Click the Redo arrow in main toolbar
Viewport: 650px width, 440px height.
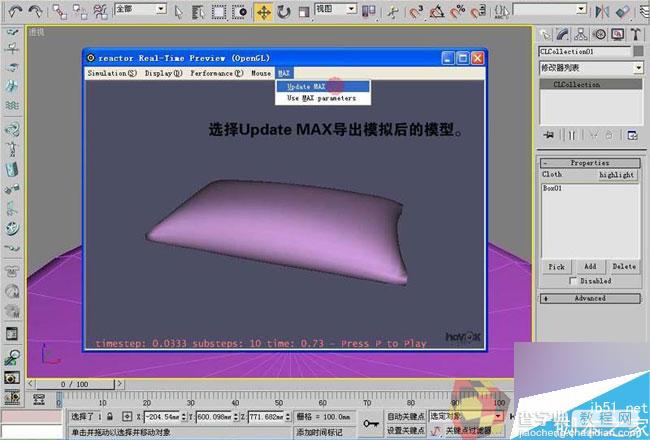pyautogui.click(x=35, y=11)
